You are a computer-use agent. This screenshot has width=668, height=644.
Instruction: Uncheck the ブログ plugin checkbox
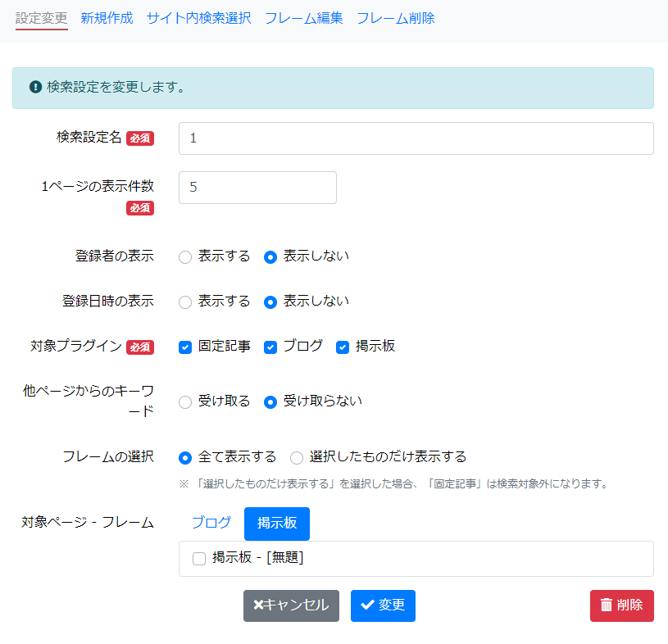[x=270, y=347]
